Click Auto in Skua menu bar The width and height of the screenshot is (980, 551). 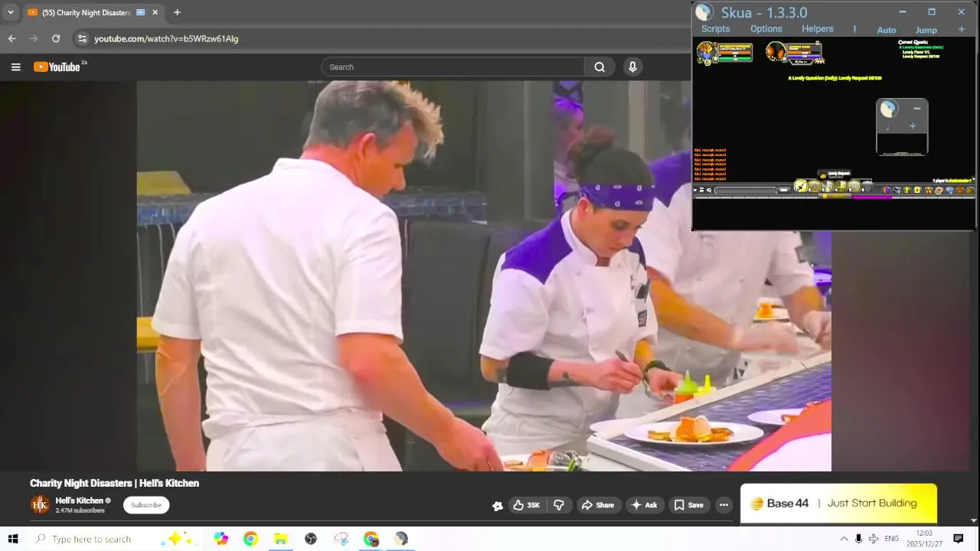(887, 30)
